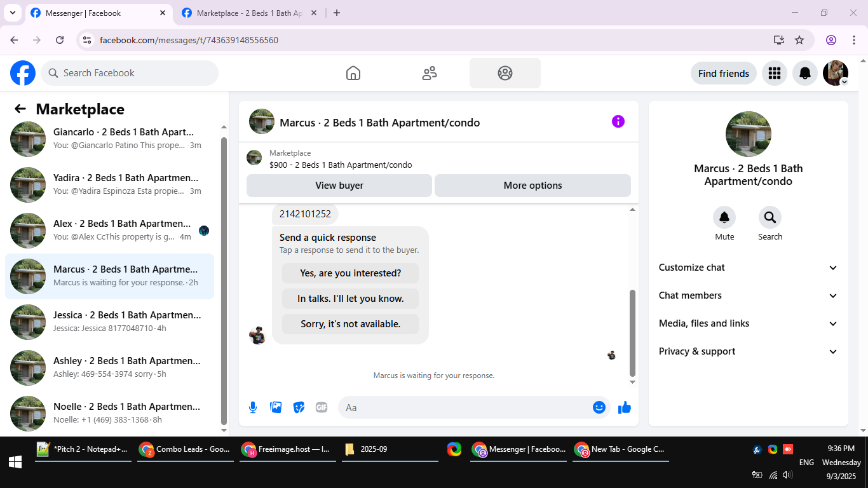This screenshot has height=488, width=868.
Task: Expand Media, files and links section
Action: [749, 323]
